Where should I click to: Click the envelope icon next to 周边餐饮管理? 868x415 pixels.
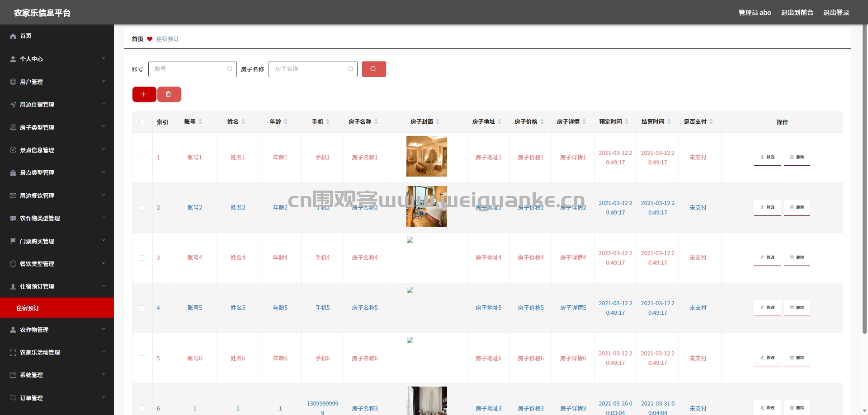13,196
